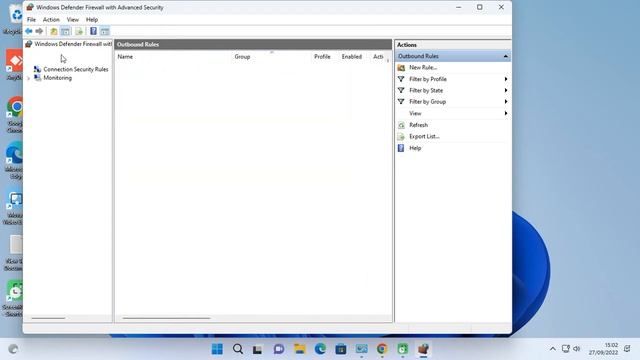Click the Filter by State funnel icon
This screenshot has height=360, width=640.
[401, 91]
